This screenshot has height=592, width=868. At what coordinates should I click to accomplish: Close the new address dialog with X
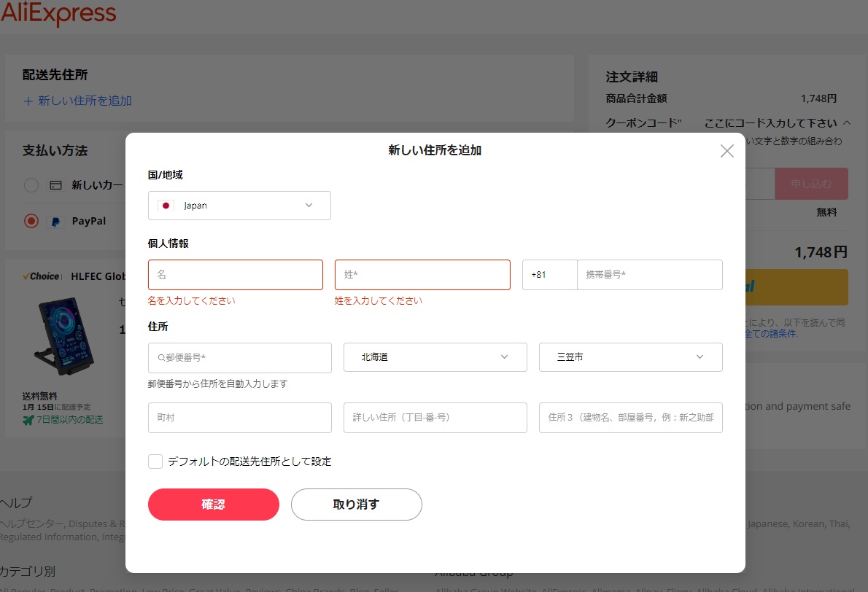pyautogui.click(x=726, y=151)
